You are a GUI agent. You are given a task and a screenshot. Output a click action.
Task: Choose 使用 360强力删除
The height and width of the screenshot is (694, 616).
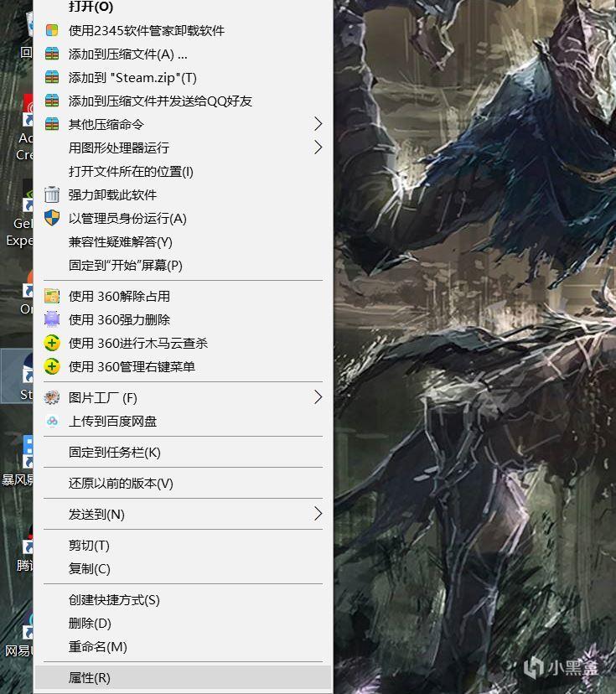click(183, 319)
